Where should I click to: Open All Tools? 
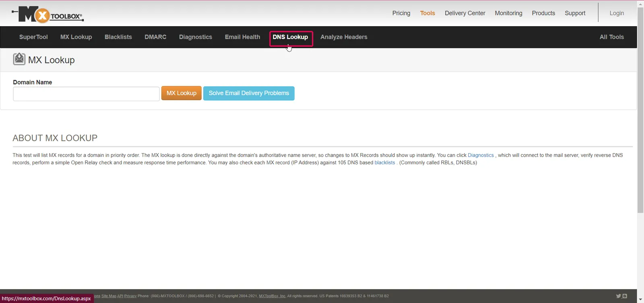(611, 37)
